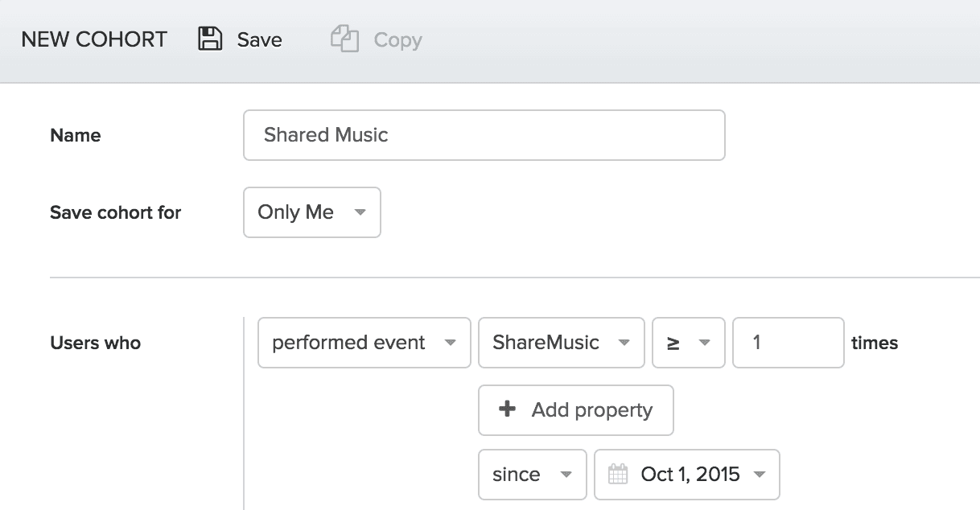
Task: Focus the Name field containing Shared Music
Action: tap(484, 135)
